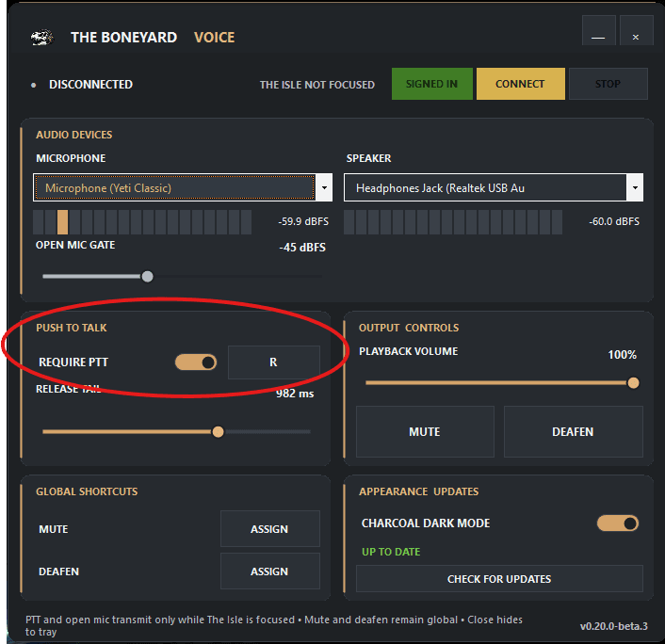The image size is (665, 644).
Task: Click the microphone level meter
Action: 142,222
